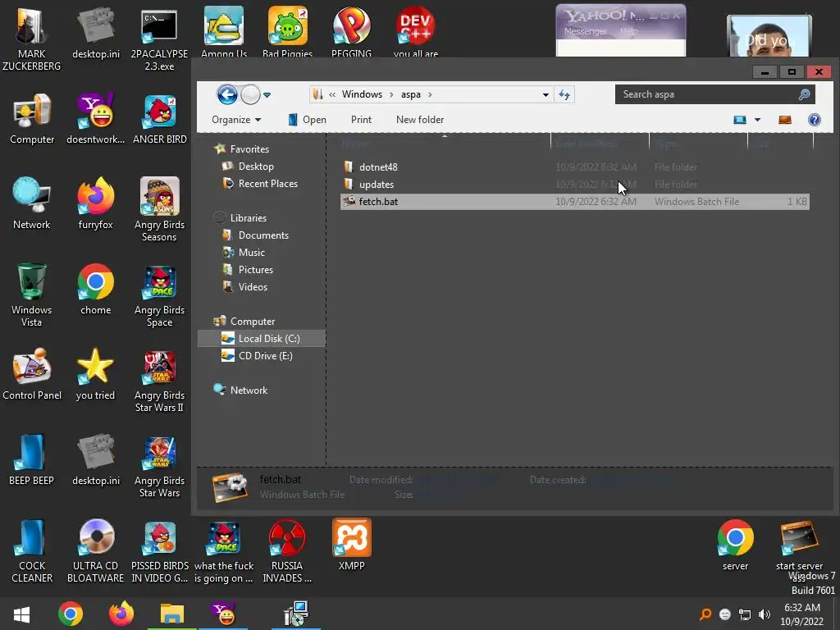Select COCK CLEANER desktop icon

click(x=32, y=550)
